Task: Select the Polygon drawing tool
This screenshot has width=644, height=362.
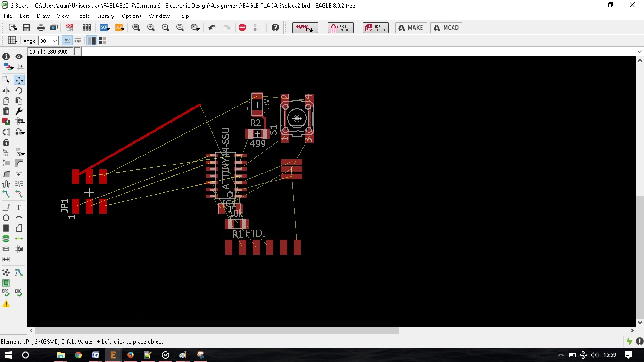Action: pos(19,228)
